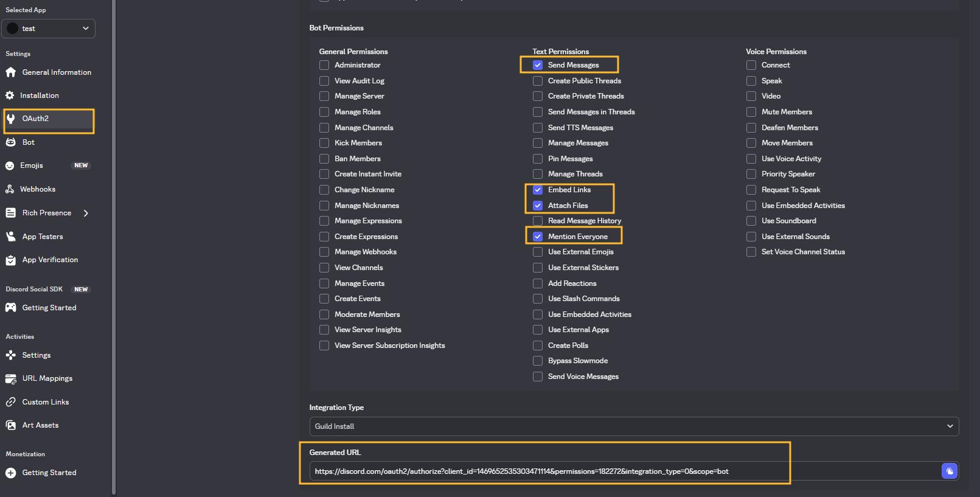Go to the URL Mappings page
980x497 pixels.
[47, 378]
